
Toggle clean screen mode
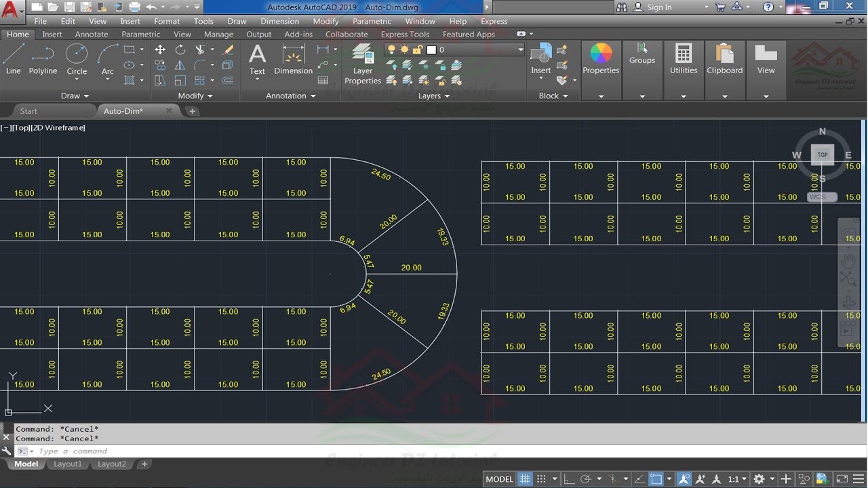click(841, 479)
